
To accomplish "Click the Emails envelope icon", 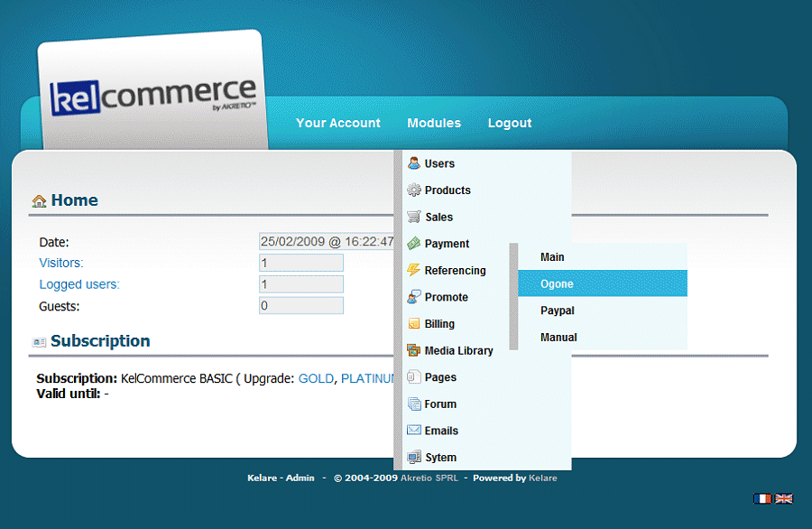I will 414,431.
